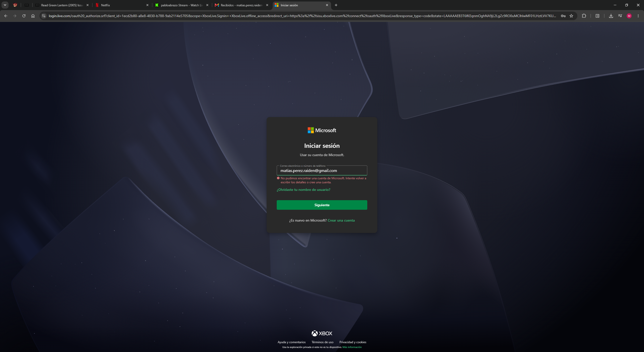
Task: Click the email or phone input field
Action: click(x=322, y=170)
